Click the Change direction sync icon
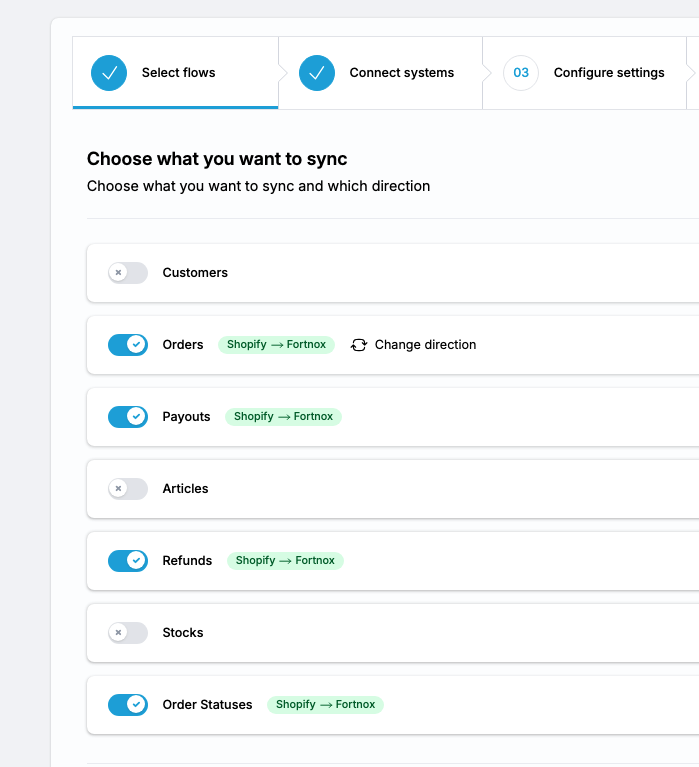 359,345
